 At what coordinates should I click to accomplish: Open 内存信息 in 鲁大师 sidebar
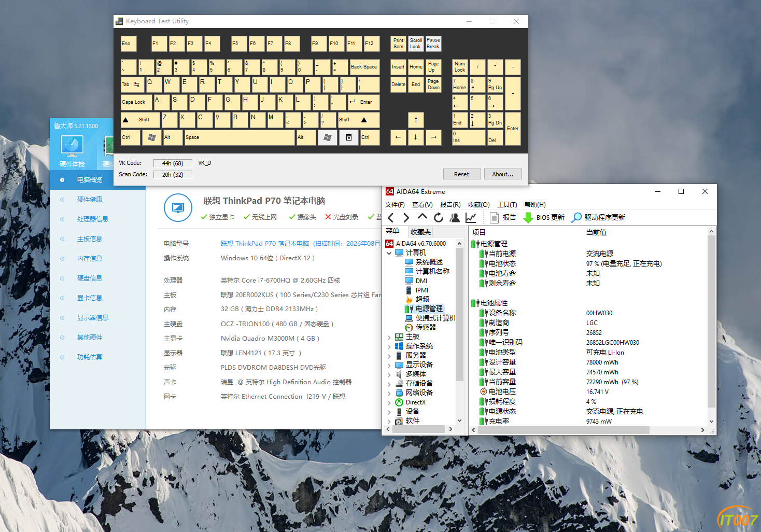[90, 259]
